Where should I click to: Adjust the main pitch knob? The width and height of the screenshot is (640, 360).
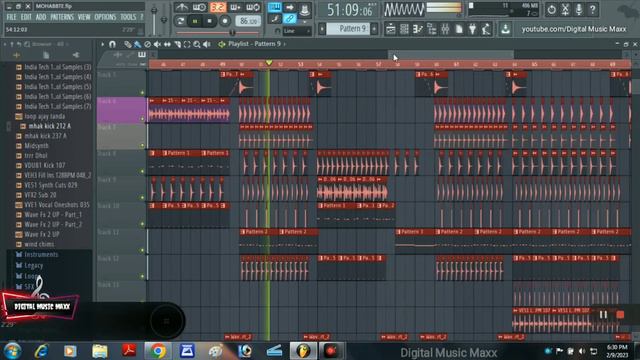[x=163, y=20]
